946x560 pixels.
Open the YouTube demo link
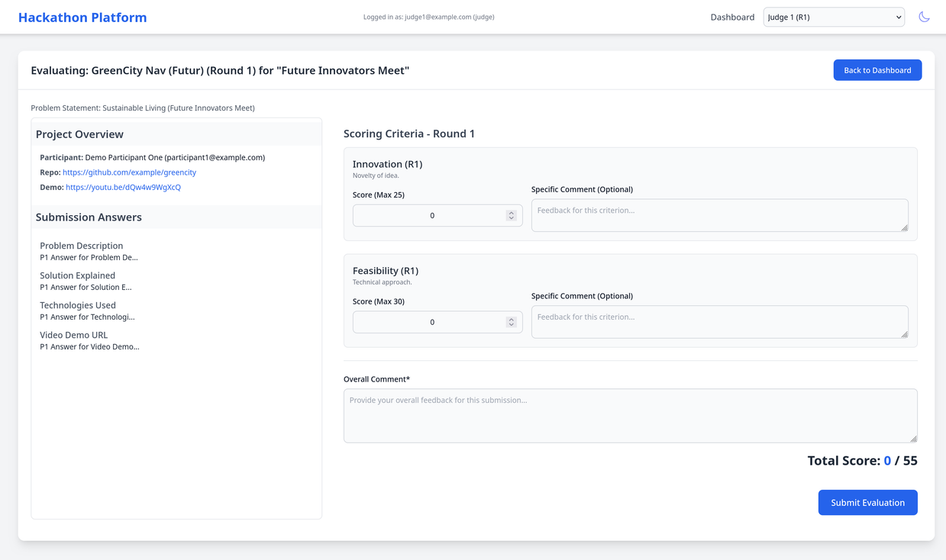(123, 187)
